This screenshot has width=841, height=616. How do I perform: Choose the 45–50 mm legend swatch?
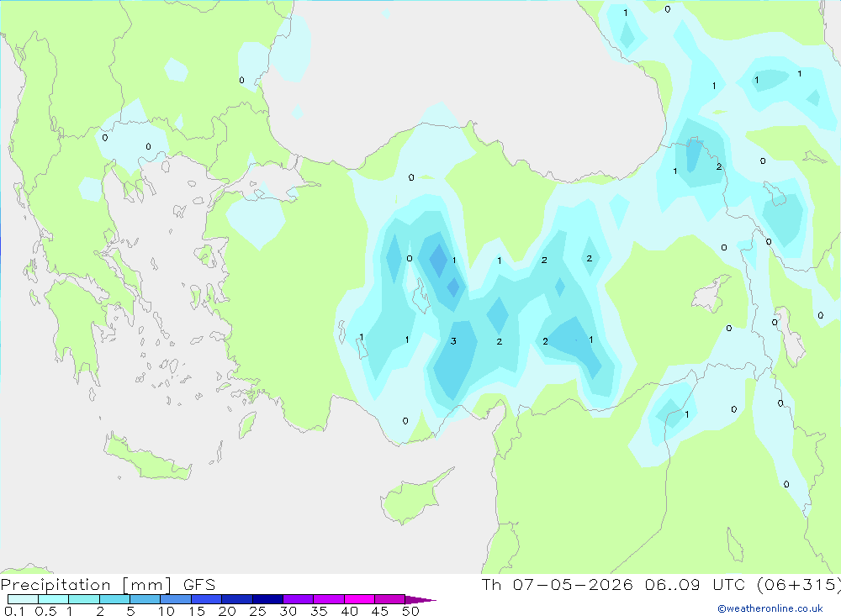(390, 599)
